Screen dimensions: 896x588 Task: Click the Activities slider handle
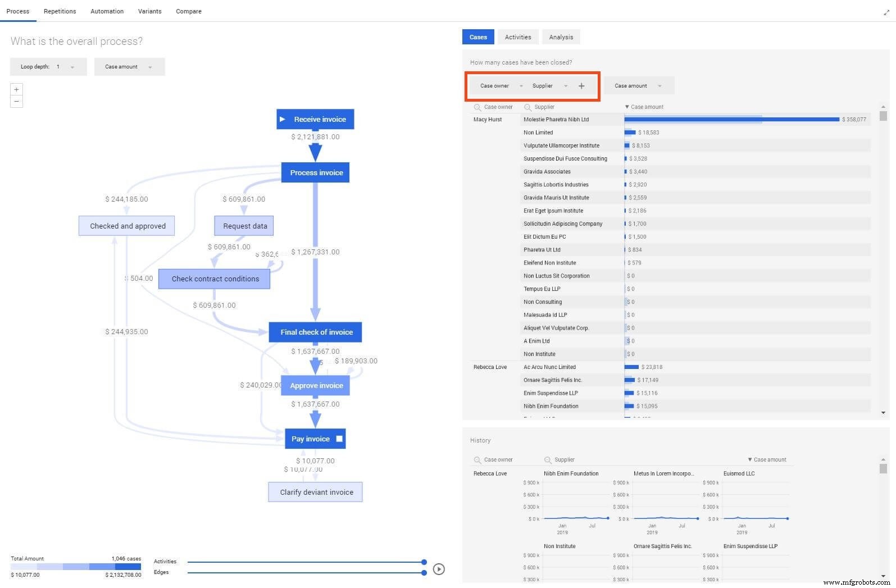coord(424,562)
